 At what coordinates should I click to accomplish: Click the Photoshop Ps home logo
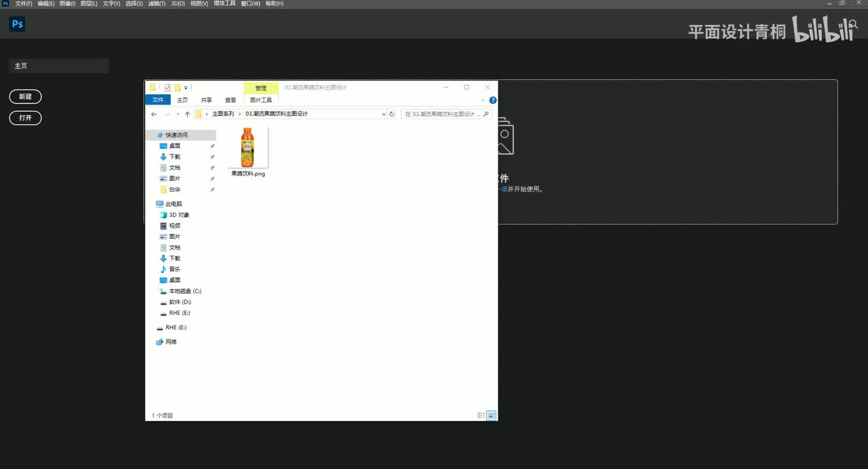tap(17, 24)
